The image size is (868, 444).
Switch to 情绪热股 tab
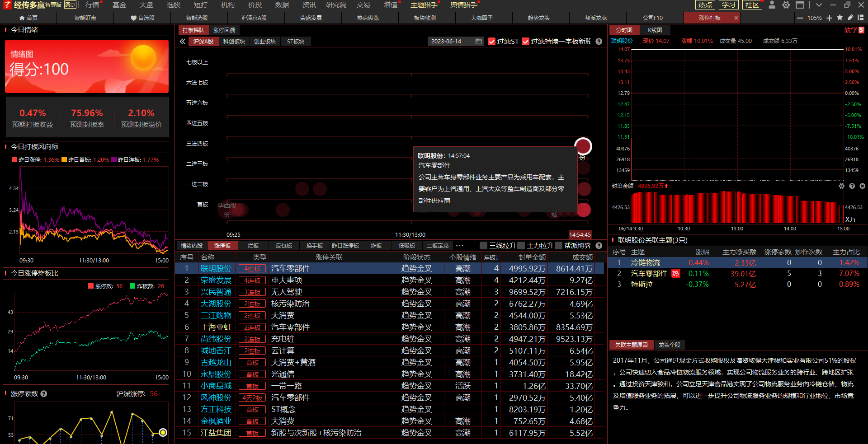[x=192, y=246]
